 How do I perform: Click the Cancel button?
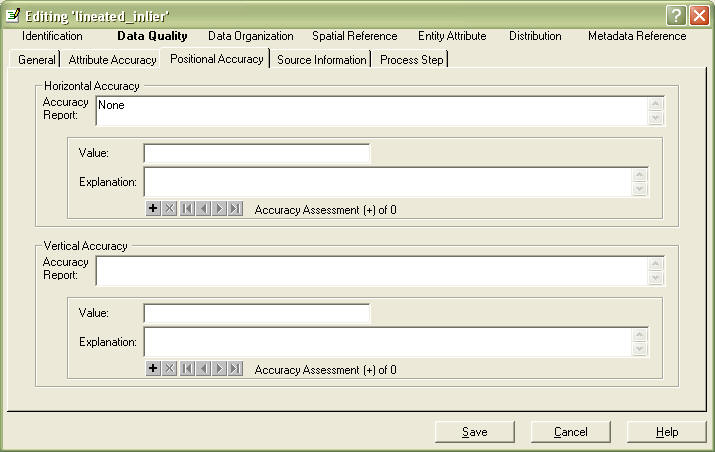pos(571,432)
